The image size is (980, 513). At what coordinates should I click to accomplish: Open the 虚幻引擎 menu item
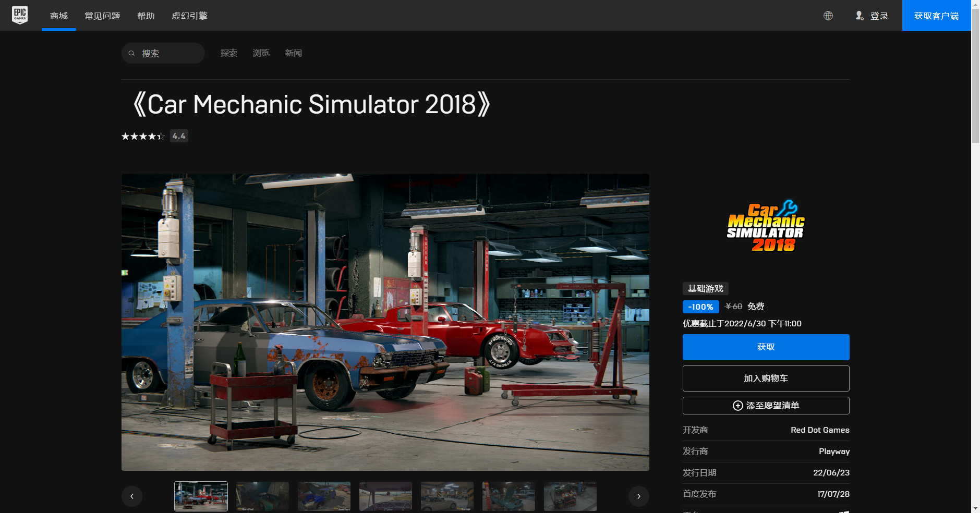(x=189, y=16)
